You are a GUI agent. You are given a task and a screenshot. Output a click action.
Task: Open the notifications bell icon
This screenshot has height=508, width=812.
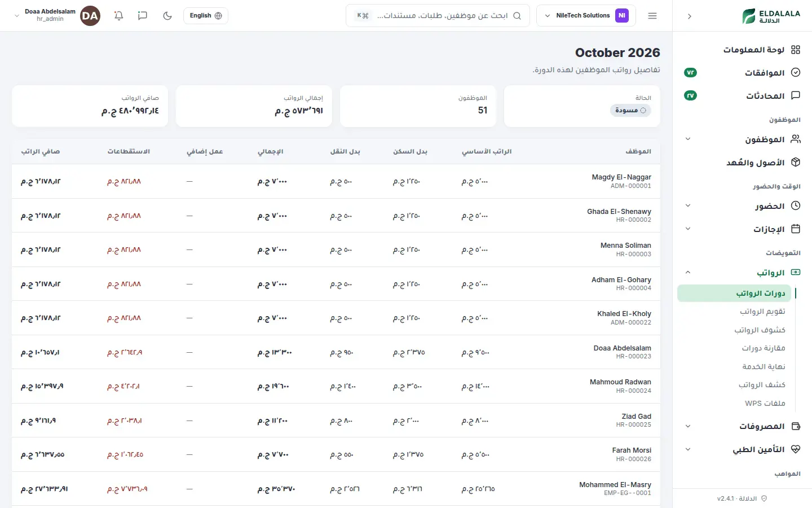(118, 16)
